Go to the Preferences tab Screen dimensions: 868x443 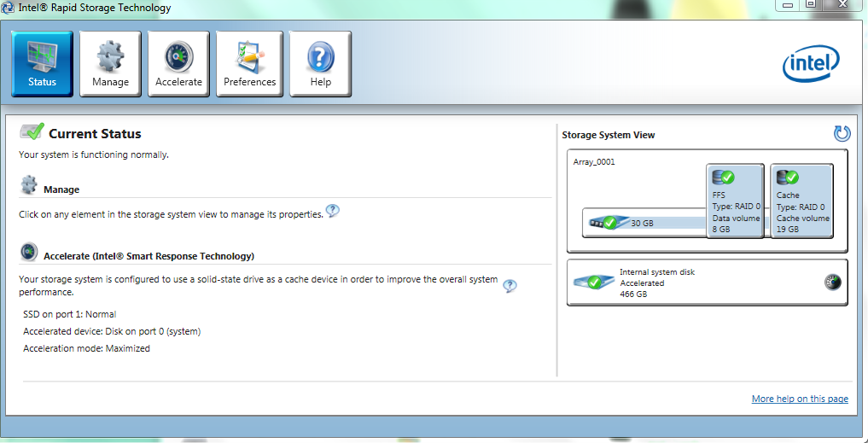coord(250,64)
